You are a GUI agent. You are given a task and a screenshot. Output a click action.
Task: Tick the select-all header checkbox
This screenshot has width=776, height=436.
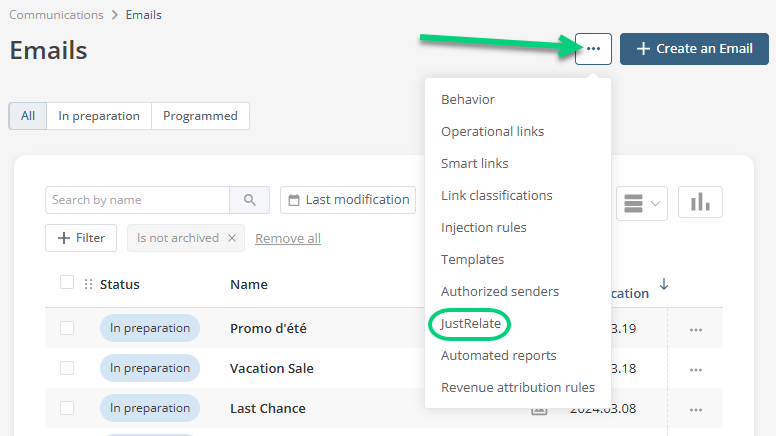[x=67, y=282]
